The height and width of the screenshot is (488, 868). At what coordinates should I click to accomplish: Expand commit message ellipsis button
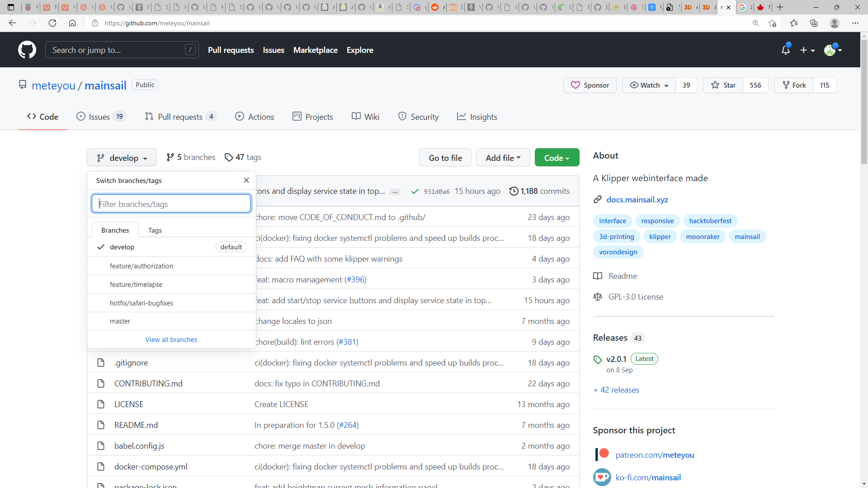click(395, 192)
